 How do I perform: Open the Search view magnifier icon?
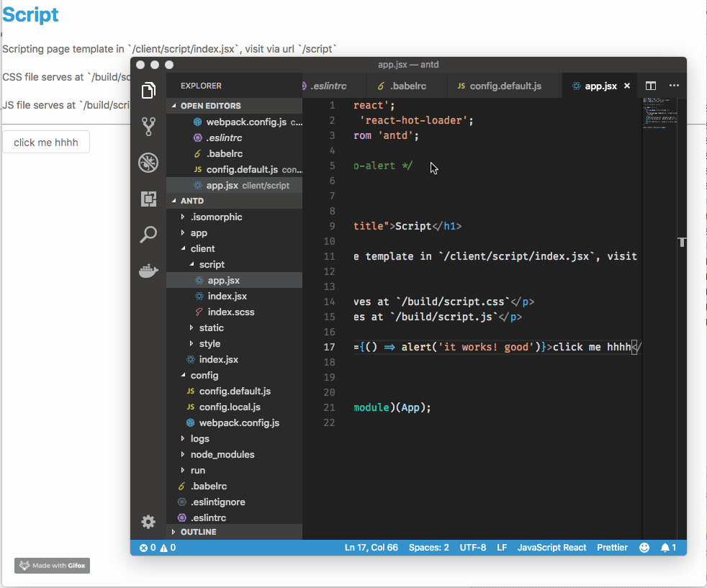[x=148, y=235]
